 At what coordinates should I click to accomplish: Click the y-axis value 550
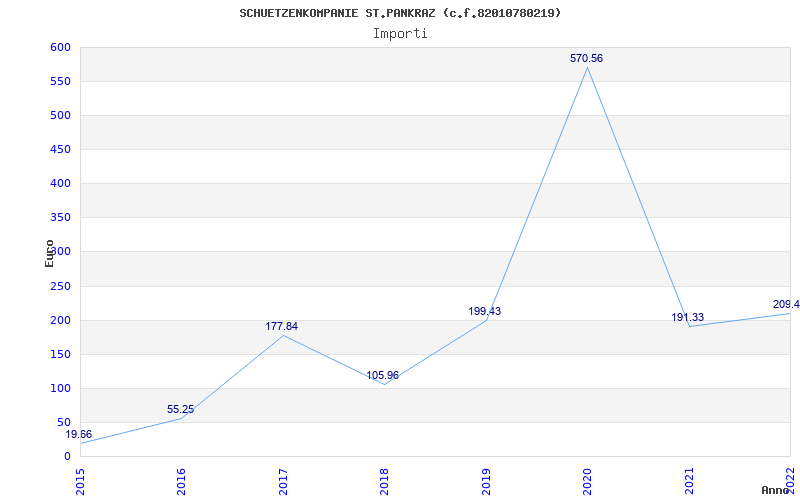pos(60,82)
